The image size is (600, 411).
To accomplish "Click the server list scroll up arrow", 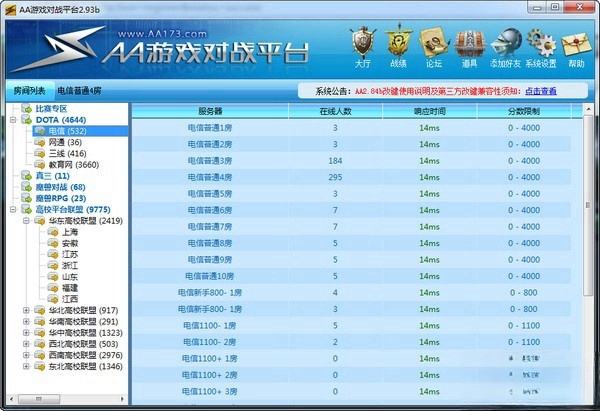I will click(x=588, y=109).
